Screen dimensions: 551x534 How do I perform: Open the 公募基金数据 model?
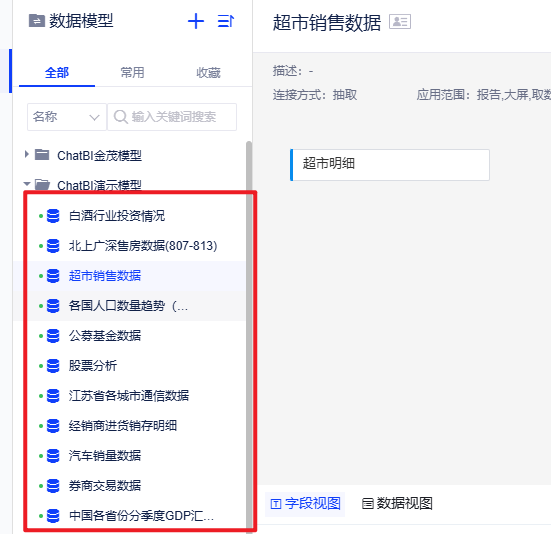tap(105, 336)
